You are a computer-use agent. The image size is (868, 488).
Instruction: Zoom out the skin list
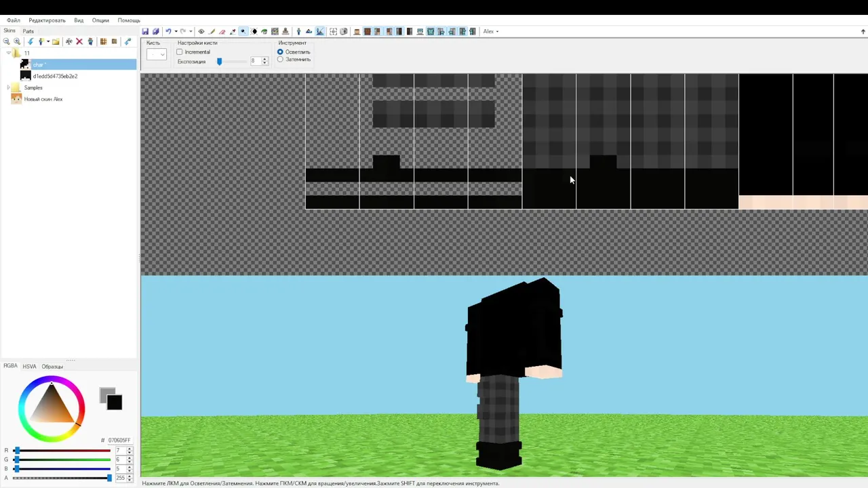7,42
